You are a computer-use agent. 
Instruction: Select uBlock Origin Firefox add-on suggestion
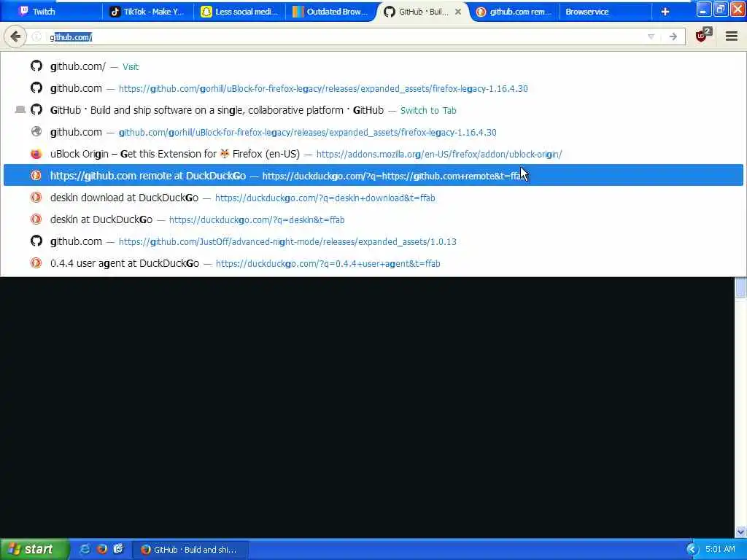[373, 154]
